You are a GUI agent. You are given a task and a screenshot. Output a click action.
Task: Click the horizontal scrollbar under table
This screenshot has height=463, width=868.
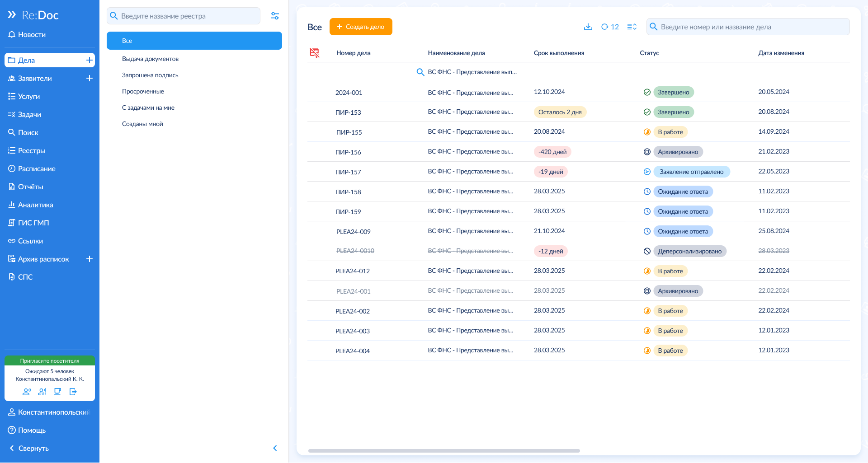(443, 451)
